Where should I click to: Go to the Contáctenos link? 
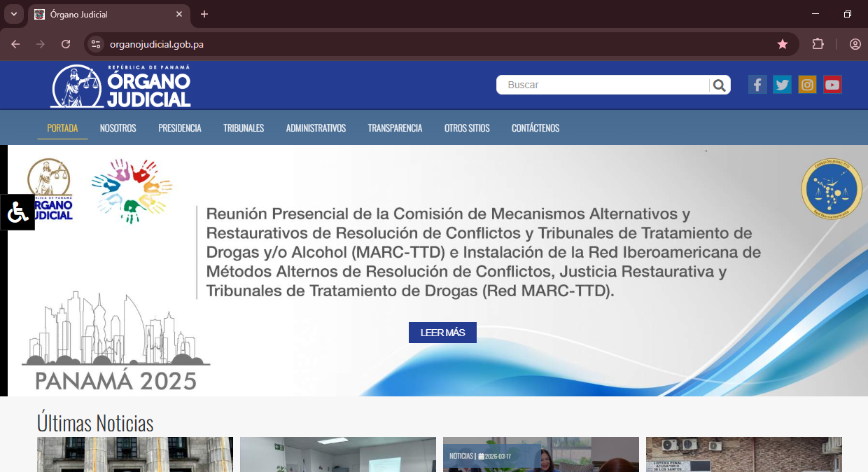[535, 128]
